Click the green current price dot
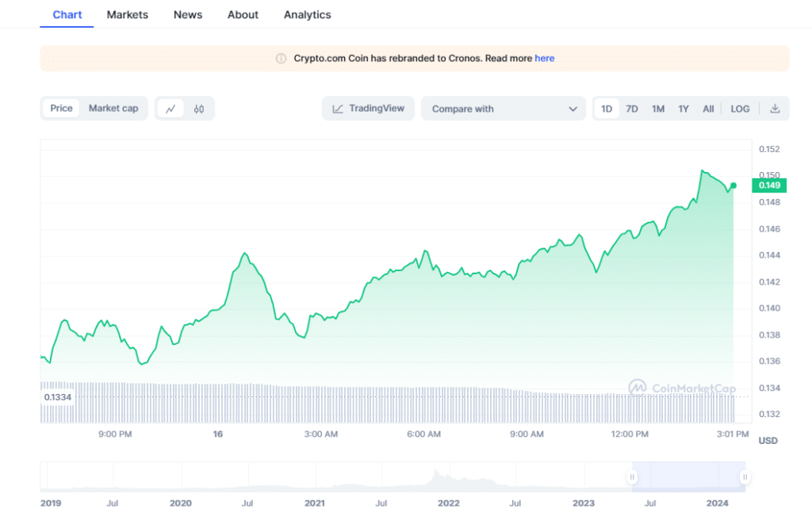The height and width of the screenshot is (520, 812). coord(733,185)
